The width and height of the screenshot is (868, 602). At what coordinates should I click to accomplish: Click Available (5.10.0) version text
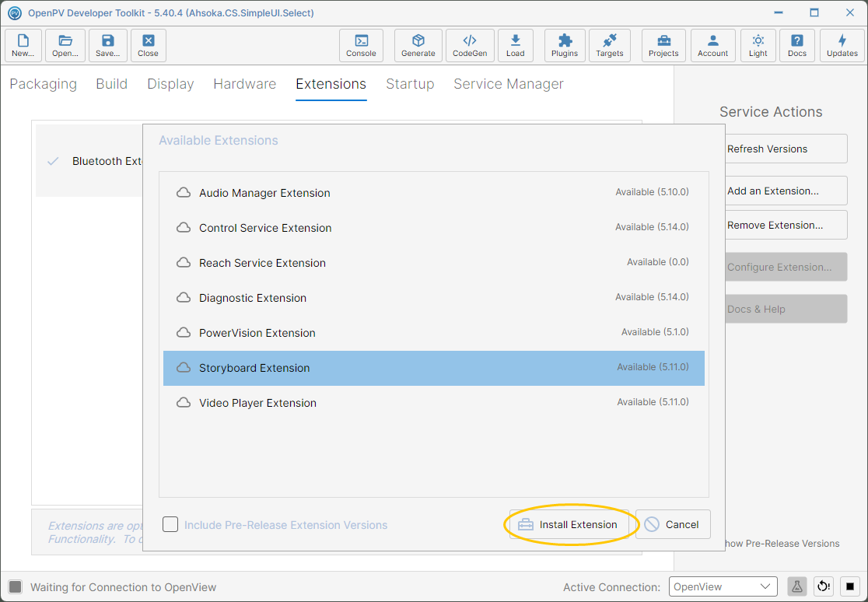(x=652, y=192)
